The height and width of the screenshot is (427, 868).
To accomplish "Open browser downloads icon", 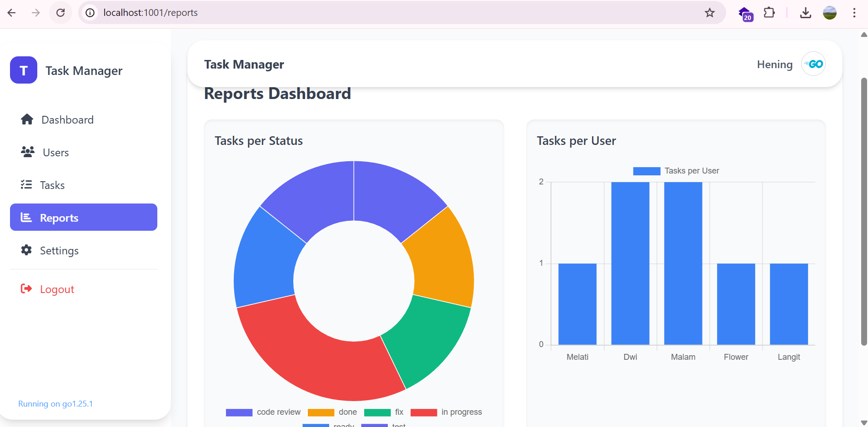I will (x=805, y=13).
